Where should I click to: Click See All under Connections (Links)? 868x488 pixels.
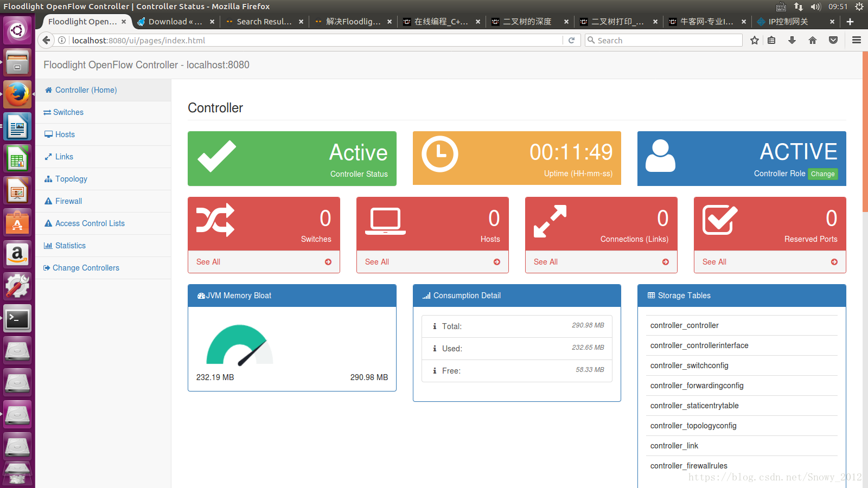546,262
